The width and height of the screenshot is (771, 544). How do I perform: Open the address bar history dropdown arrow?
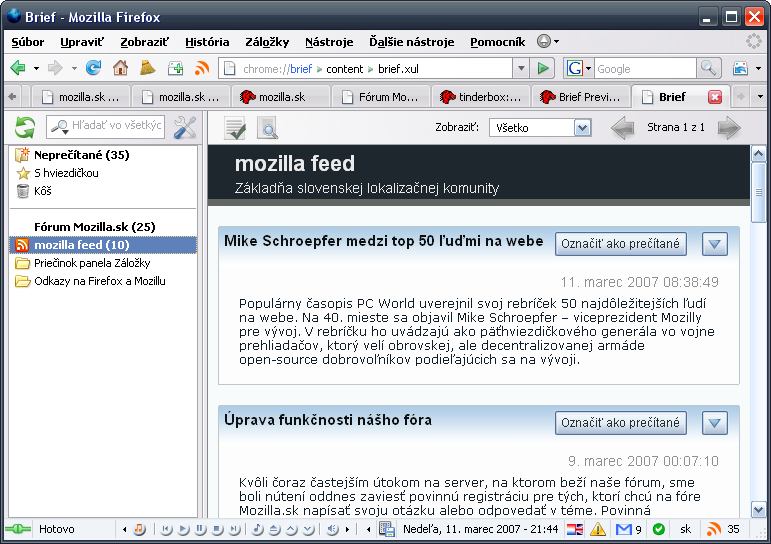521,68
